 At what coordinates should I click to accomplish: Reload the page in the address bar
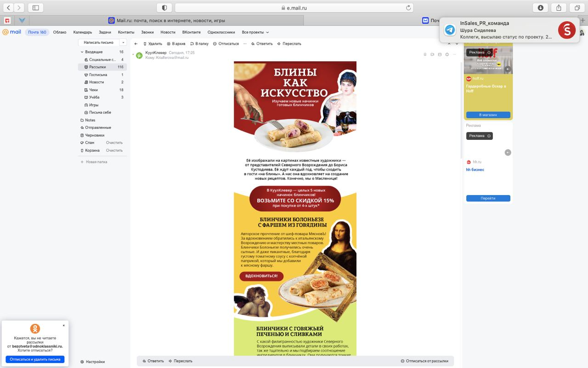pyautogui.click(x=408, y=8)
